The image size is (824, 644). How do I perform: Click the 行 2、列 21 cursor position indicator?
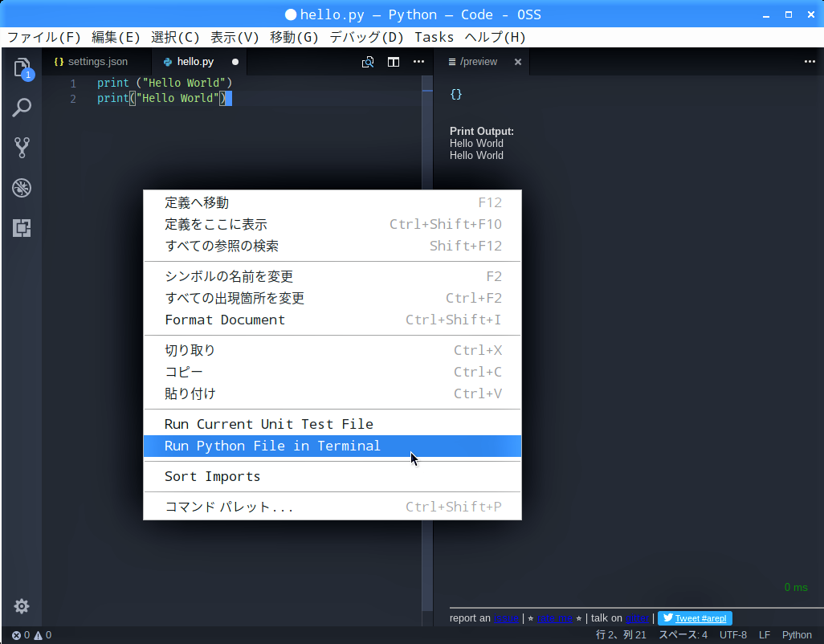[x=621, y=634]
